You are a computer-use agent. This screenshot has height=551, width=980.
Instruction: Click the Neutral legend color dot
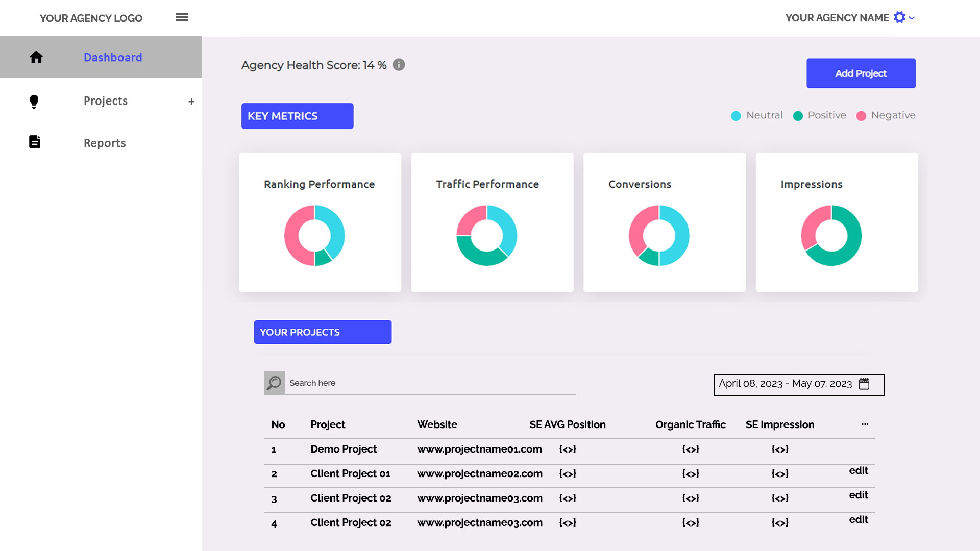(x=736, y=116)
